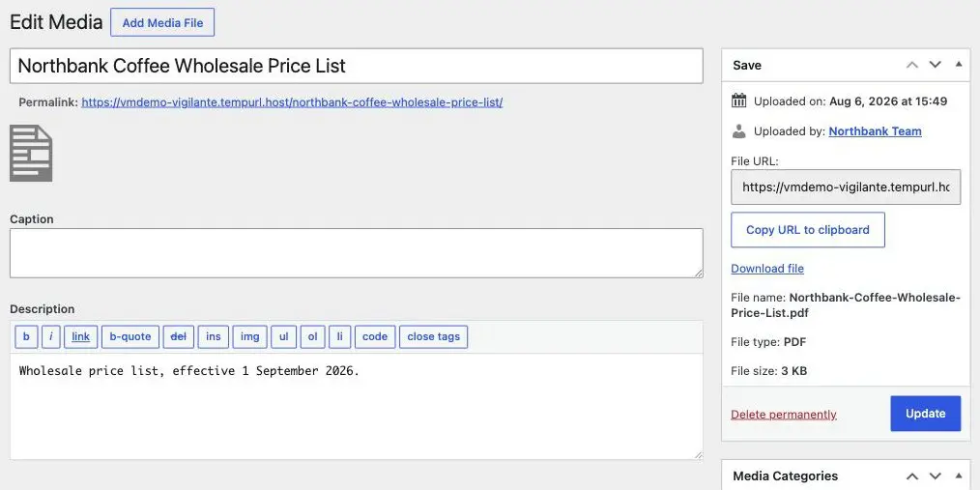Insert a blockquote with b-quote
This screenshot has height=490, width=980.
pyautogui.click(x=130, y=337)
